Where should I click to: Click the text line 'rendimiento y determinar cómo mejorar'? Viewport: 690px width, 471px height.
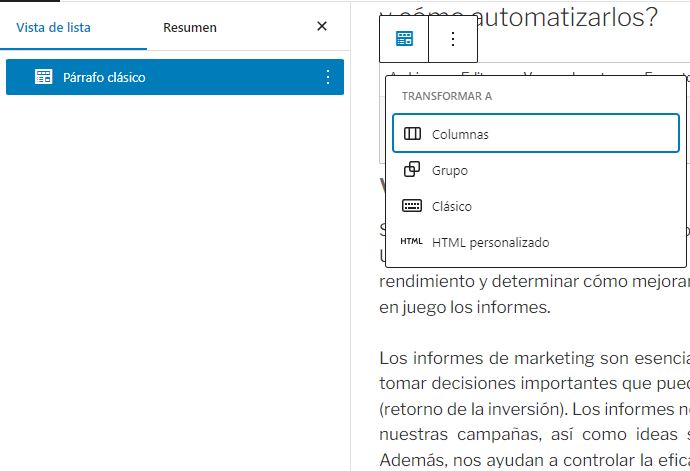532,281
